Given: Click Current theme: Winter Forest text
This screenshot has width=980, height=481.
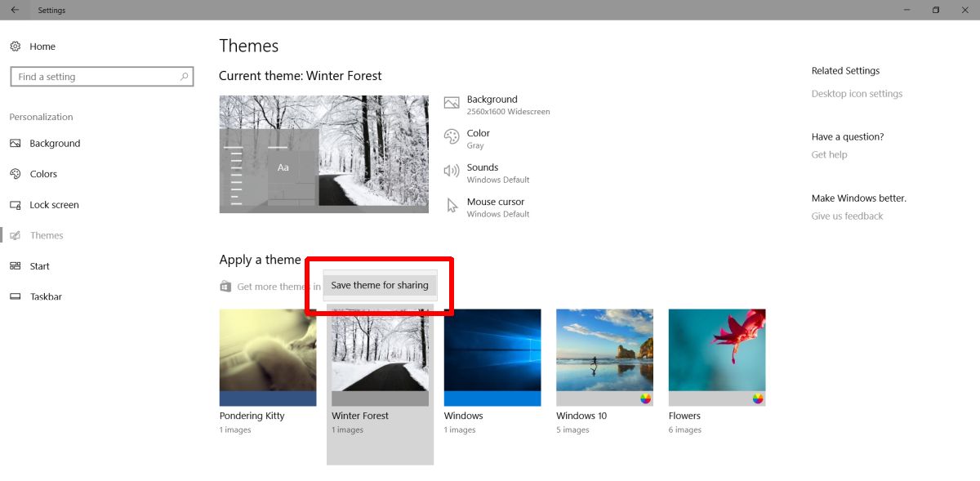Looking at the screenshot, I should pos(301,75).
